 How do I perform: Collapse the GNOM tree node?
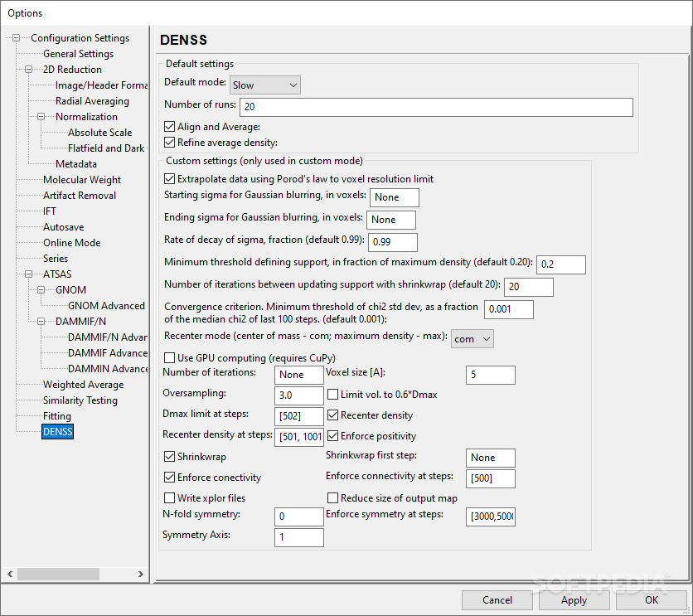(x=41, y=290)
